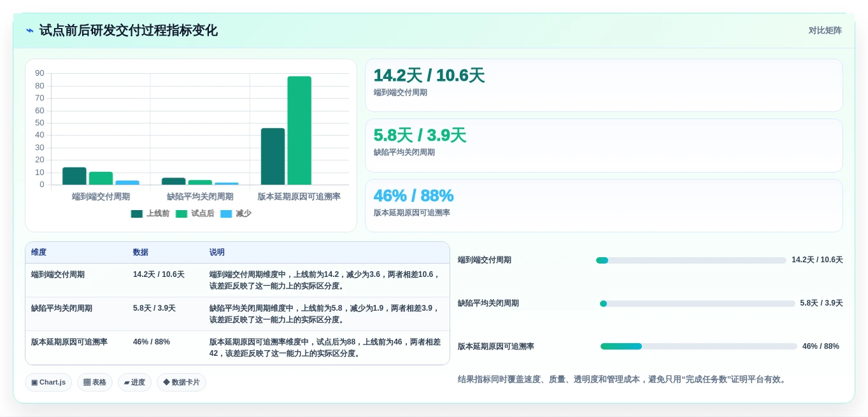Select table cell 46% / 88%

(x=152, y=342)
